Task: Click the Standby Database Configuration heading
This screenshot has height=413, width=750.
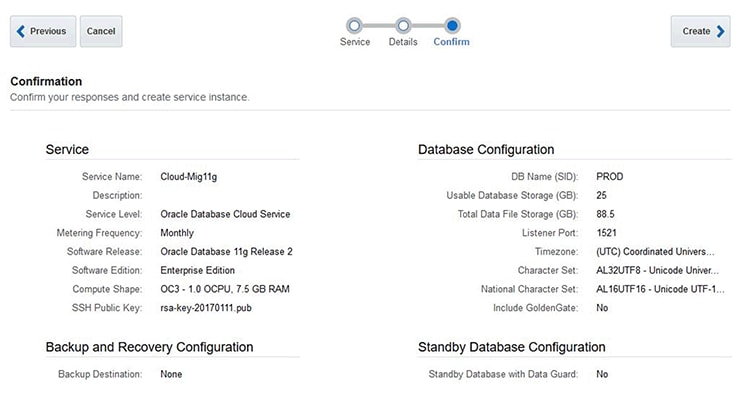Action: [511, 347]
